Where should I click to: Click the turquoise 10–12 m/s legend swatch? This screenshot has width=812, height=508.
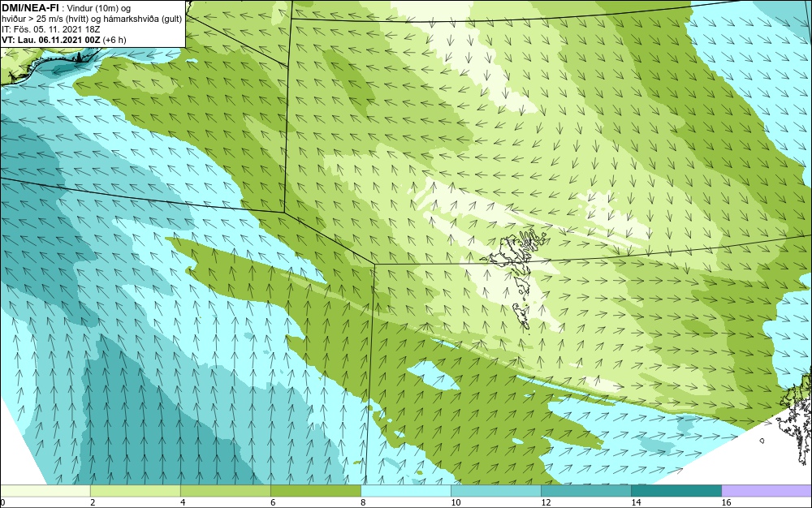tap(495, 490)
